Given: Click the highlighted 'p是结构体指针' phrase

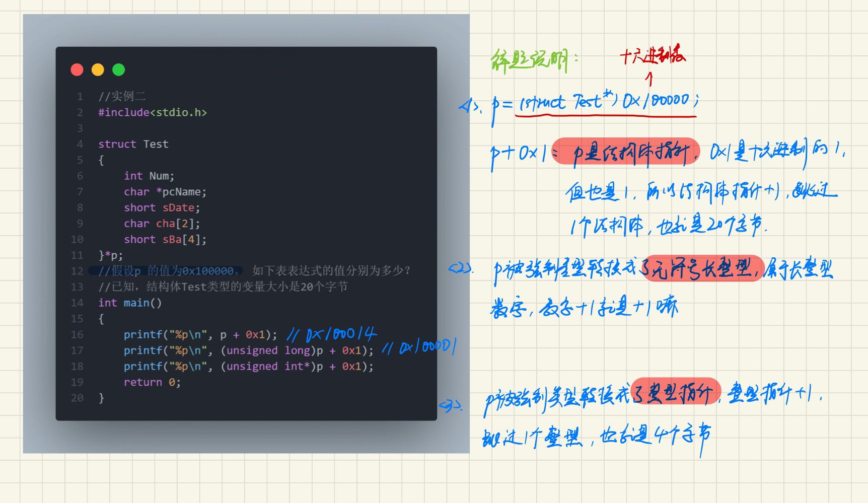Looking at the screenshot, I should click(x=626, y=152).
